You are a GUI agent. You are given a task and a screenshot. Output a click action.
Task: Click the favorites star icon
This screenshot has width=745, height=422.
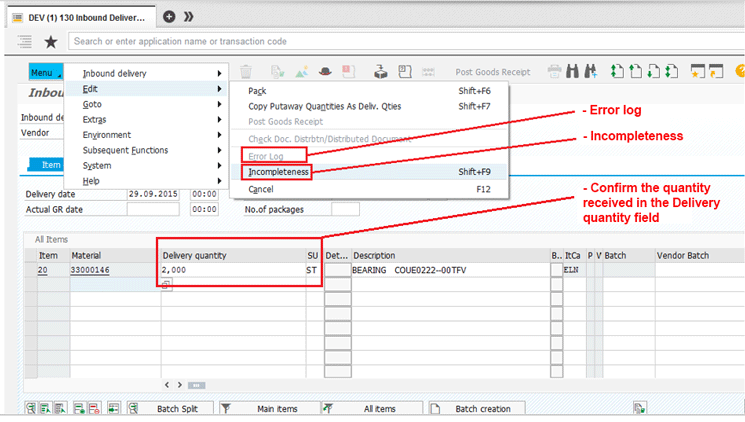click(50, 42)
